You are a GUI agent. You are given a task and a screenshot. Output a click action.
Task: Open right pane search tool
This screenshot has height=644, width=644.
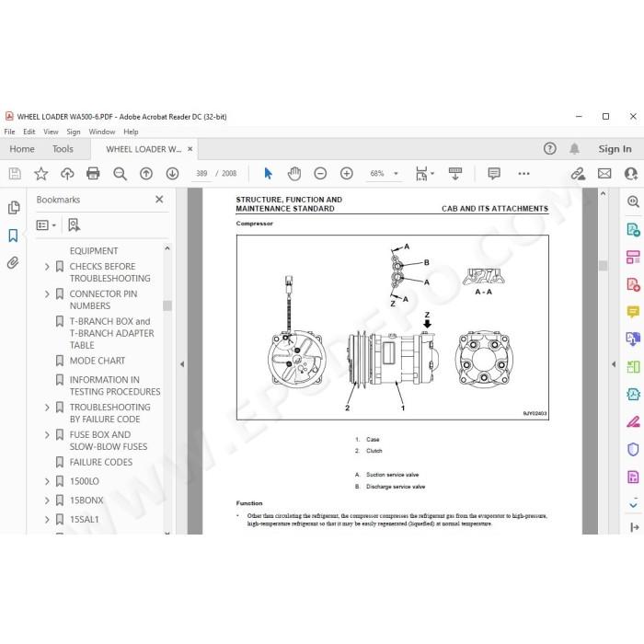click(x=633, y=201)
